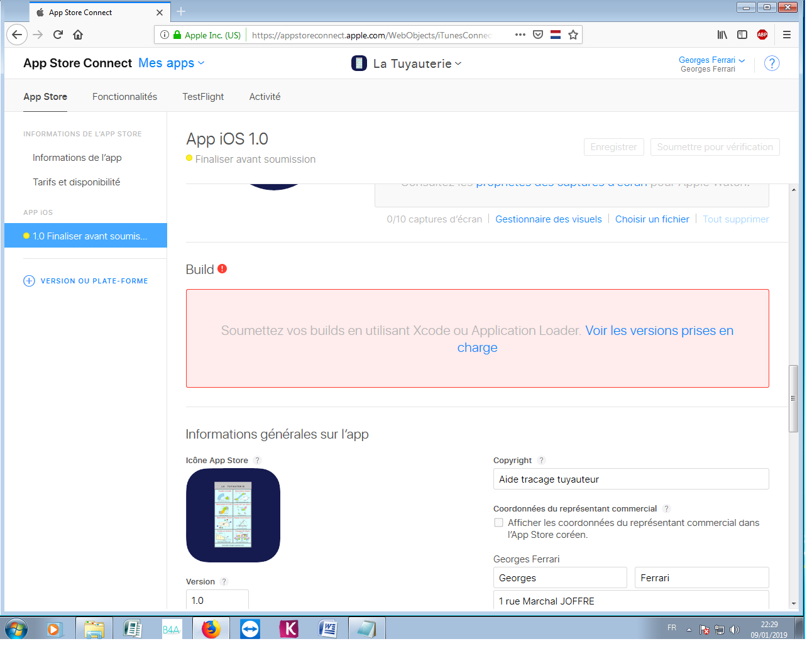This screenshot has width=812, height=651.
Task: Click the Enregistrer button
Action: coord(613,147)
